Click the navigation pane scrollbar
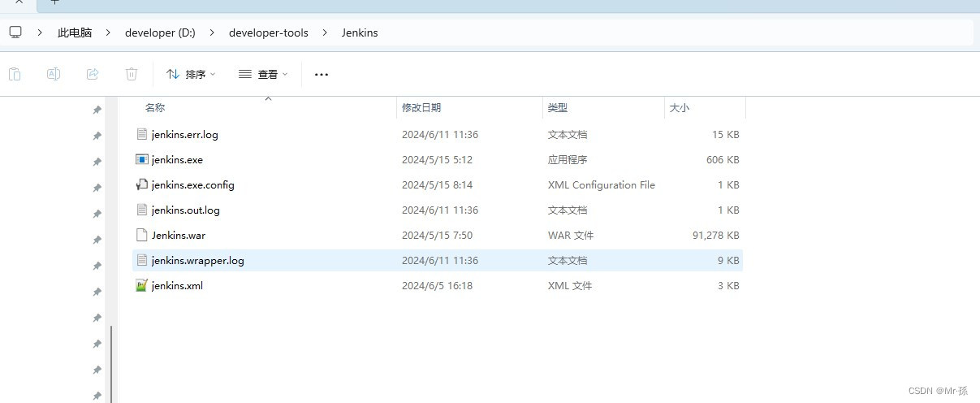Image resolution: width=980 pixels, height=403 pixels. coord(112,364)
